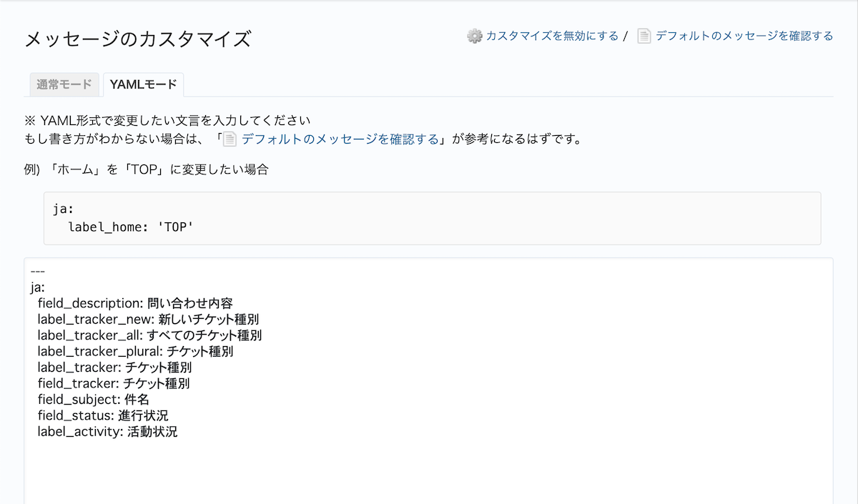Click the label_tracker_plural line in the editor
Image resolution: width=858 pixels, height=504 pixels.
(135, 352)
